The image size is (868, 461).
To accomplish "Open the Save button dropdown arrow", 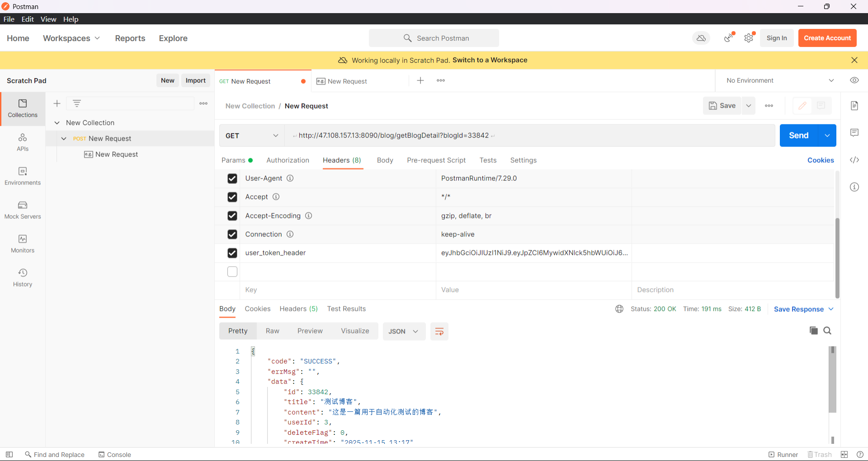I will point(749,106).
